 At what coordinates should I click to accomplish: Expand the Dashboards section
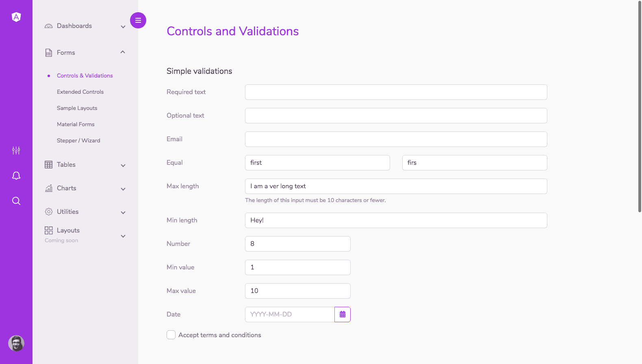pyautogui.click(x=123, y=26)
